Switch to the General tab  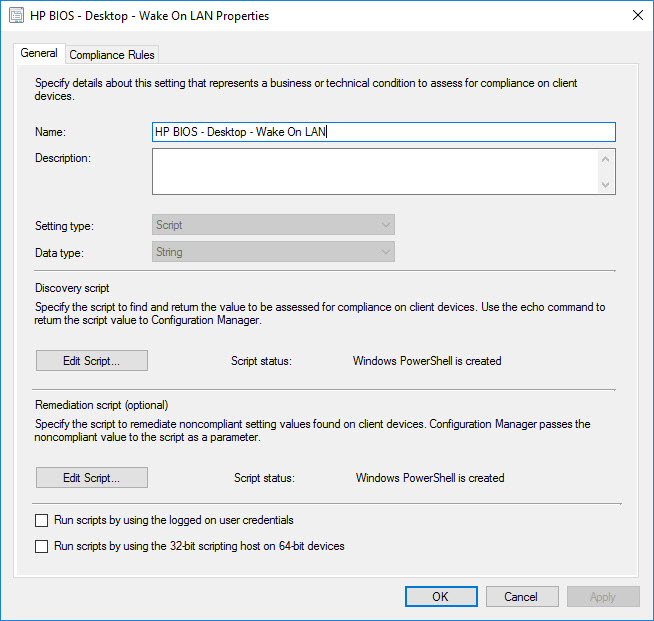(x=39, y=54)
